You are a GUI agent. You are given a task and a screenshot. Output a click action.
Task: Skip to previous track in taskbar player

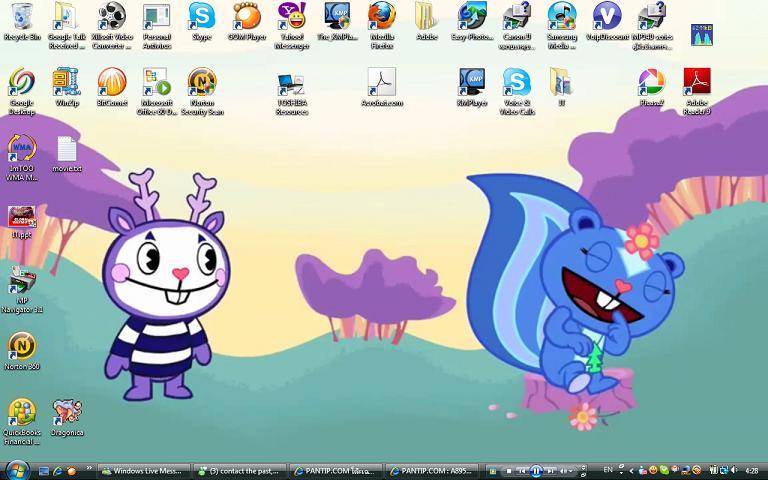coord(523,471)
